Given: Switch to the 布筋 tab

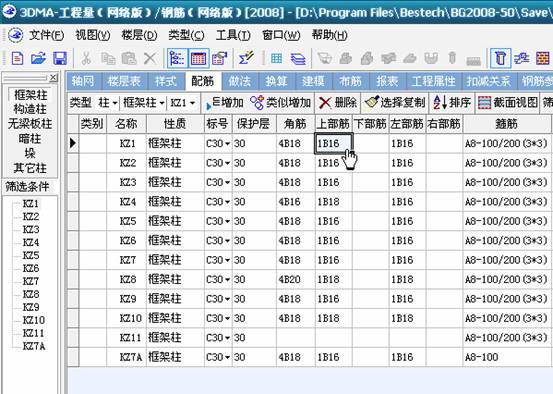Looking at the screenshot, I should click(350, 81).
